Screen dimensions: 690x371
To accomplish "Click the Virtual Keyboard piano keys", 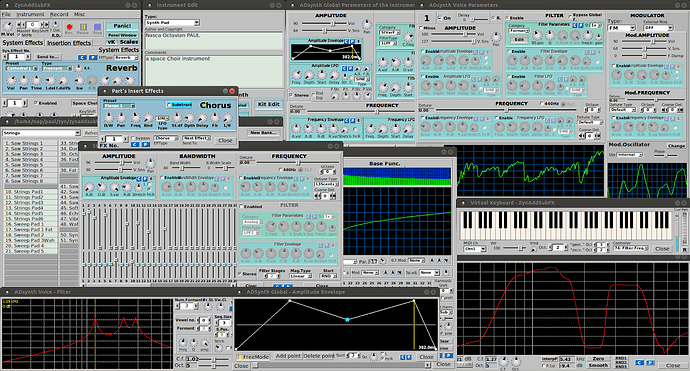I will (566, 225).
